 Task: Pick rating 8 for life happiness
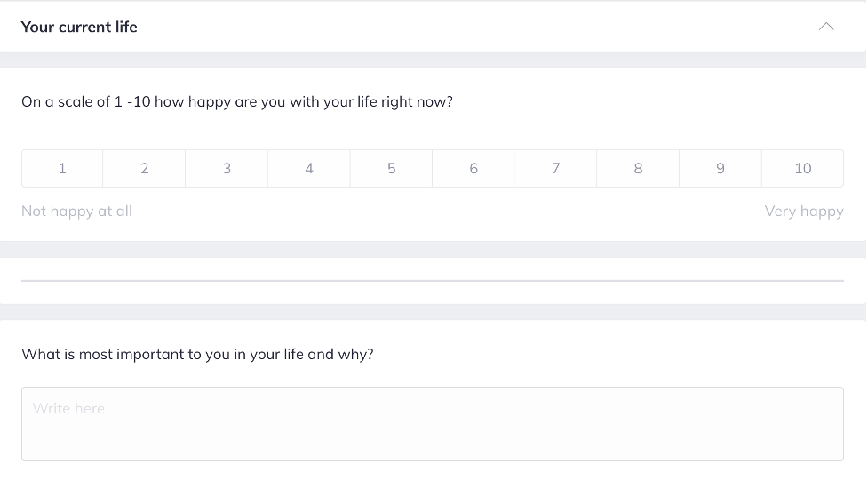pos(638,168)
